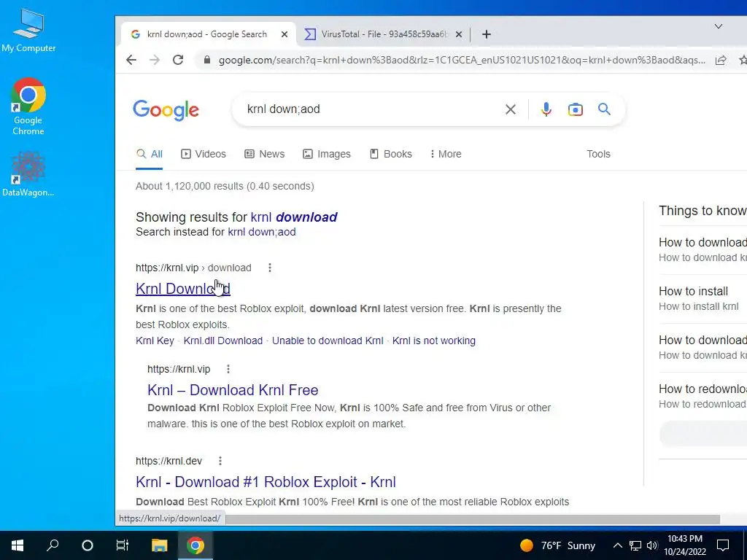Close the krnl Google Search tab

click(285, 34)
